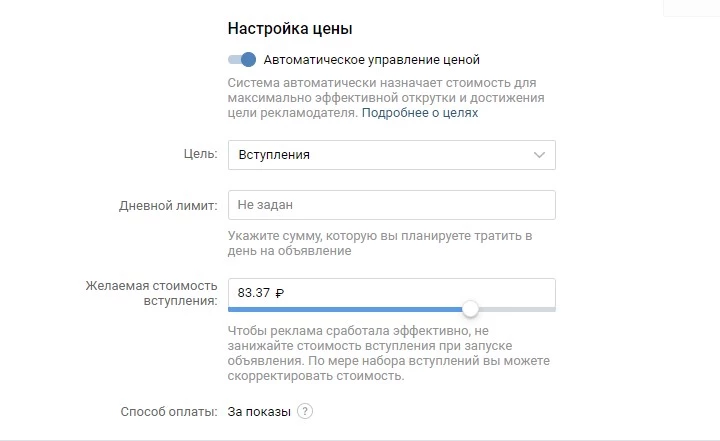The image size is (720, 441).
Task: Click the daily spending hint text
Action: click(x=380, y=243)
